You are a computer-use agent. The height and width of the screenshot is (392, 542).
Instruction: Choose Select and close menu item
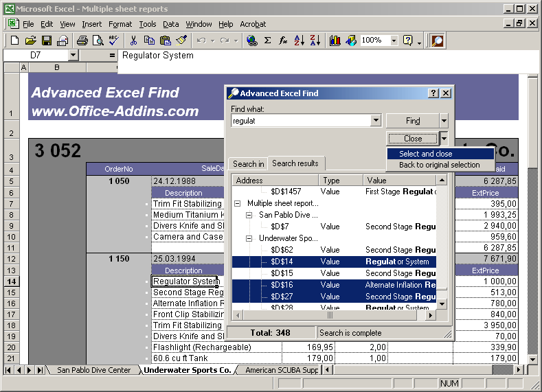click(440, 154)
